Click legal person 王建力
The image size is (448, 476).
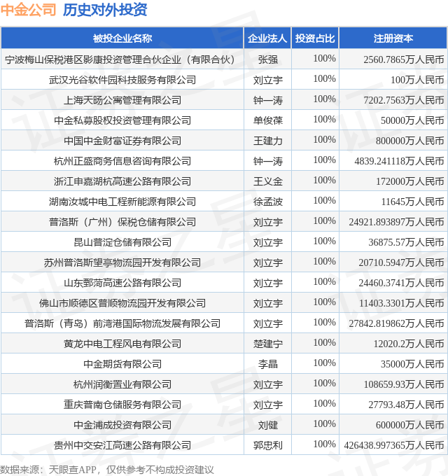(267, 141)
